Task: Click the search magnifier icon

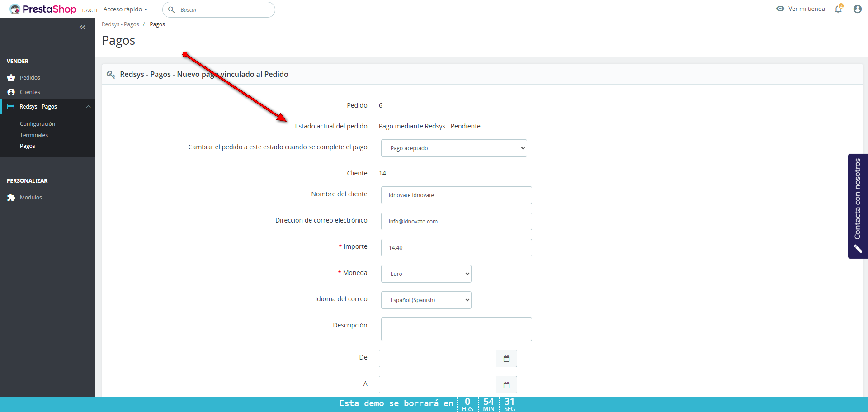Action: [171, 9]
